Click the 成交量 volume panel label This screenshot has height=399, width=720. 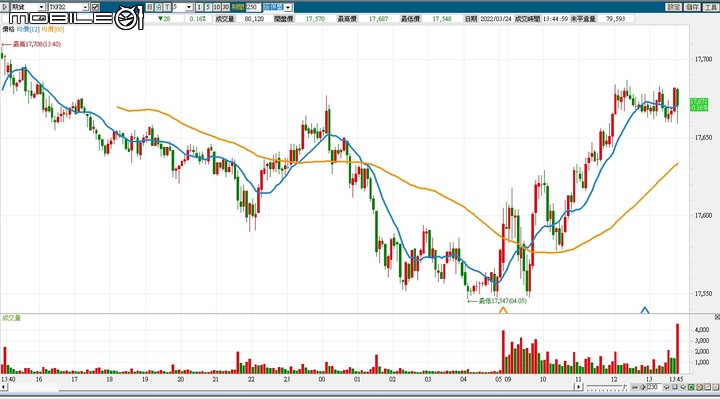pos(11,318)
